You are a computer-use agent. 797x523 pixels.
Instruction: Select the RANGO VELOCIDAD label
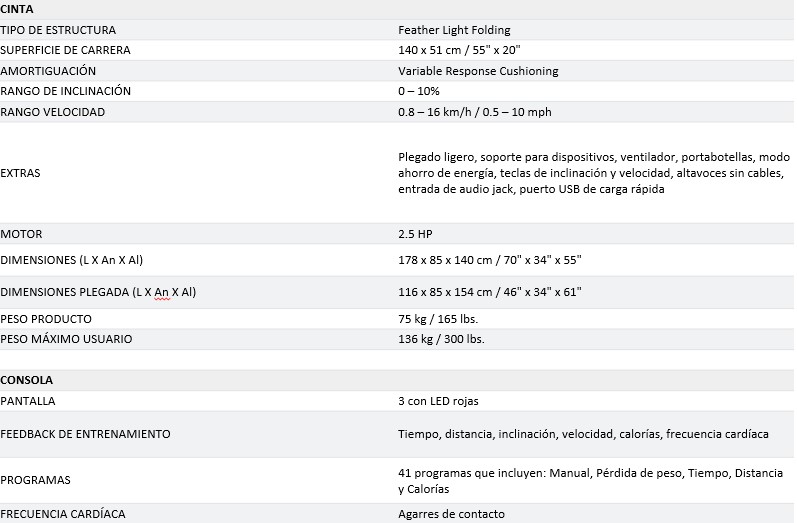coord(52,112)
